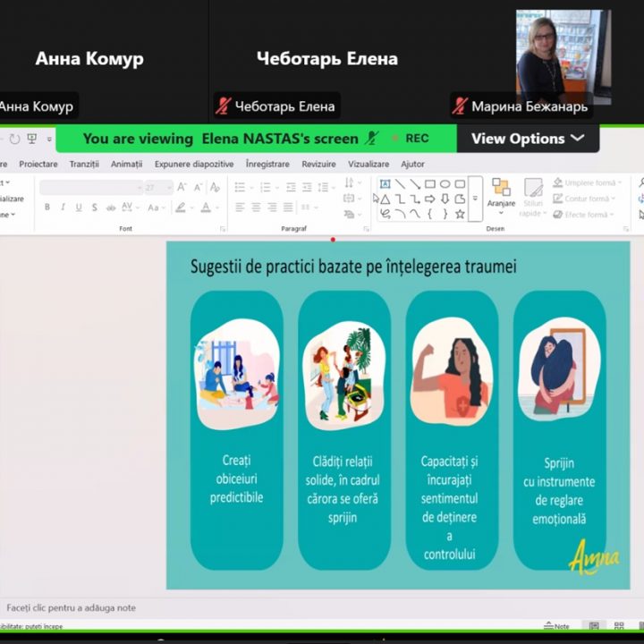Click the font color A icon
Image resolution: width=644 pixels, height=644 pixels.
206,208
